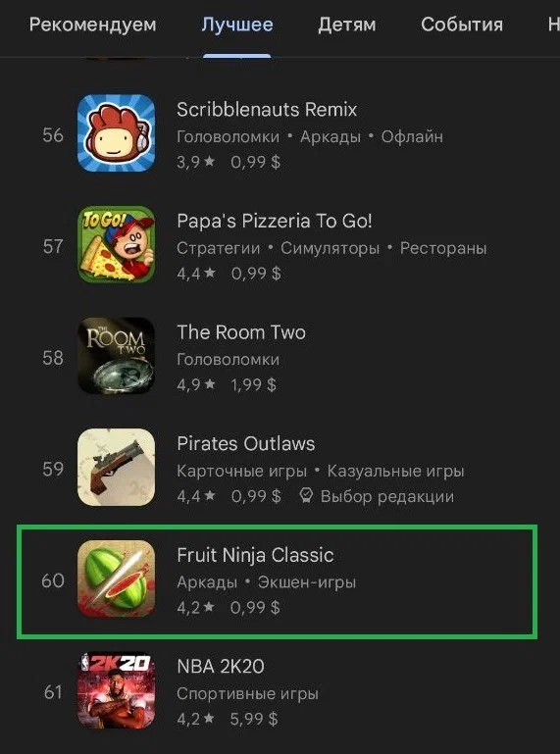The image size is (560, 754).
Task: Select the Pirates Outlaws pistol icon
Action: [x=117, y=468]
